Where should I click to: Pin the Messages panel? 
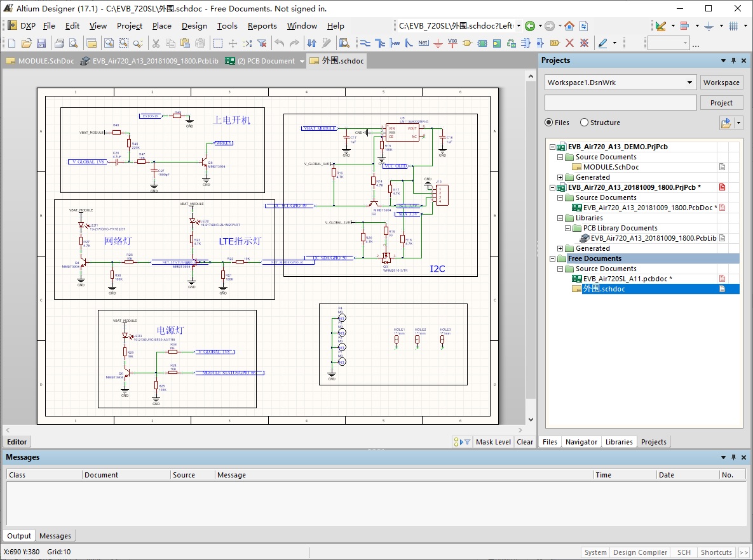[733, 457]
